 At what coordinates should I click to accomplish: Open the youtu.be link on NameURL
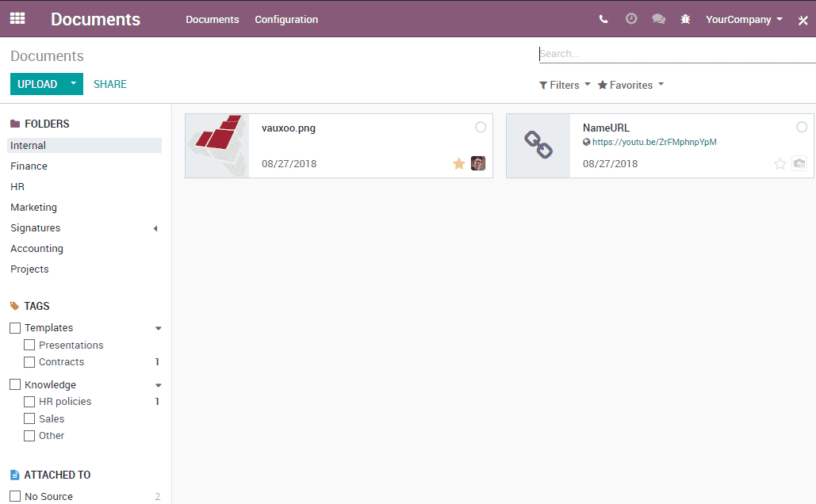654,143
